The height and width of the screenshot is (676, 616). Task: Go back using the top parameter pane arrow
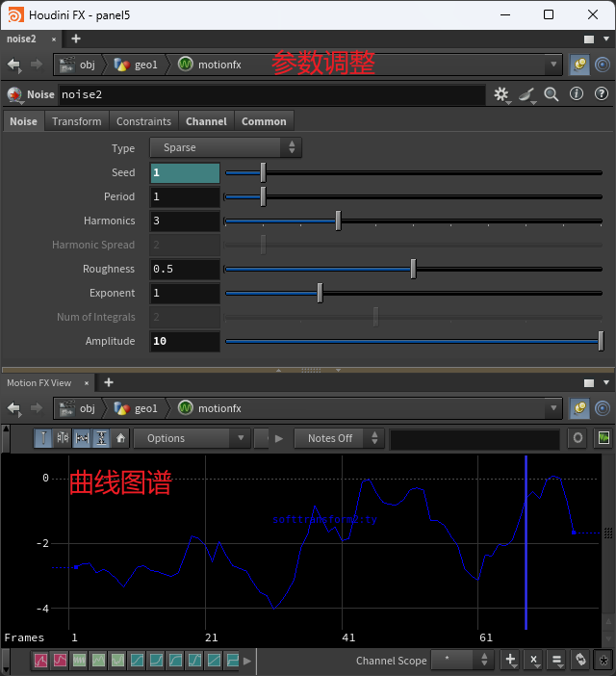[14, 65]
